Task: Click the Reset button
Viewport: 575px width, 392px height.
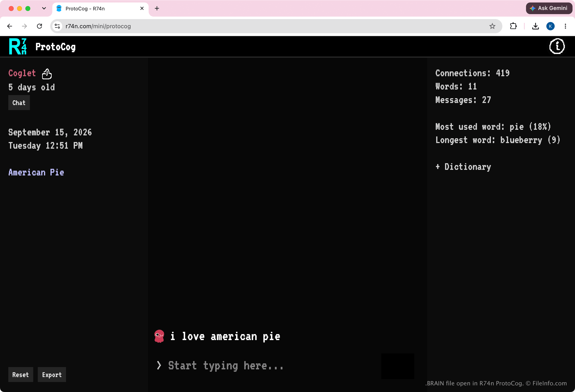Action: tap(21, 375)
